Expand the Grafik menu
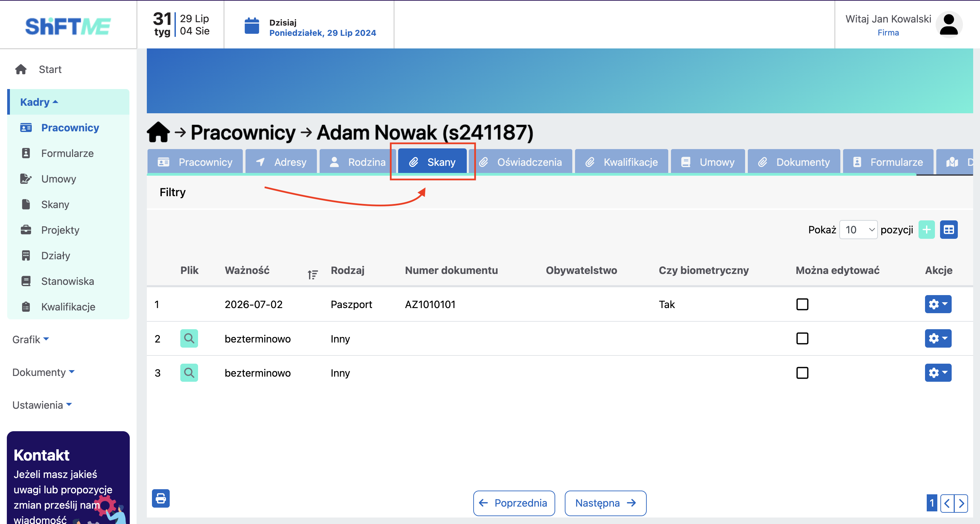Viewport: 980px width, 524px height. (x=30, y=339)
